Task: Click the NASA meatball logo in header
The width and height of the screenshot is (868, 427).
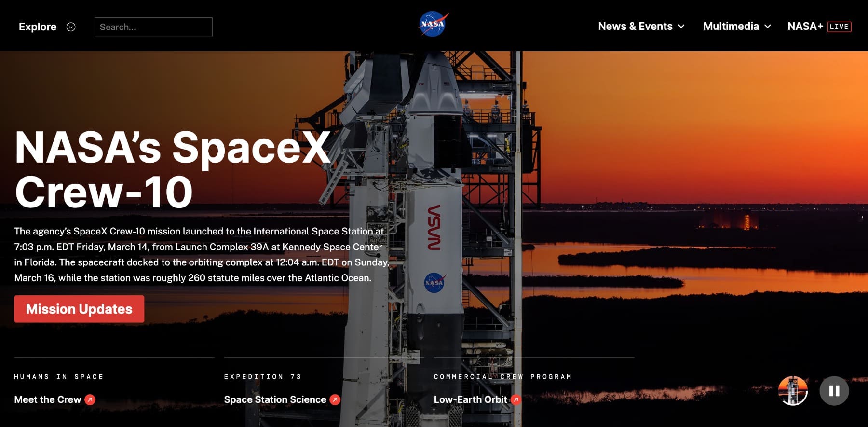Action: 434,24
